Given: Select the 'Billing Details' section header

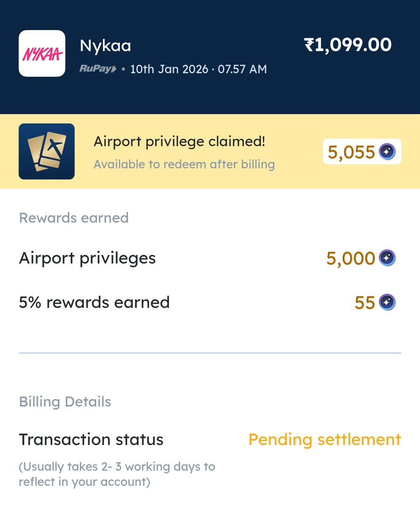Looking at the screenshot, I should pyautogui.click(x=65, y=401).
